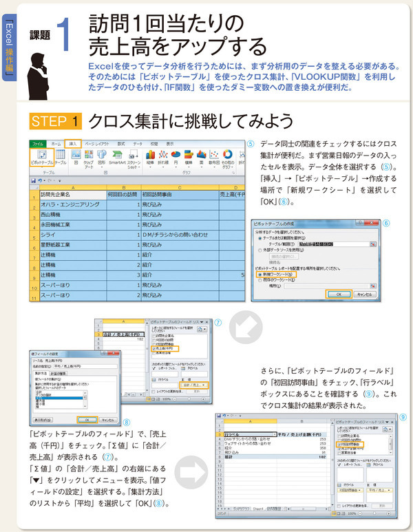Open step 9 field list title menu arrow

pyautogui.click(x=388, y=422)
